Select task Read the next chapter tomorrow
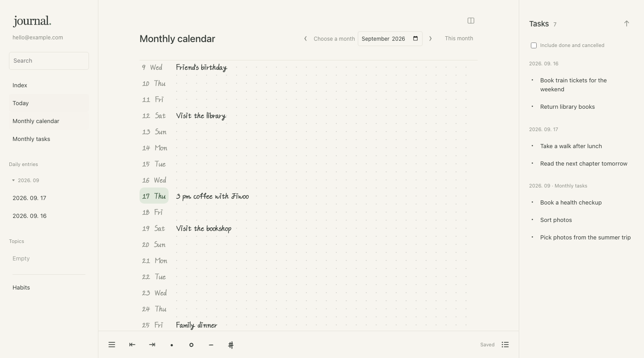 [x=584, y=163]
